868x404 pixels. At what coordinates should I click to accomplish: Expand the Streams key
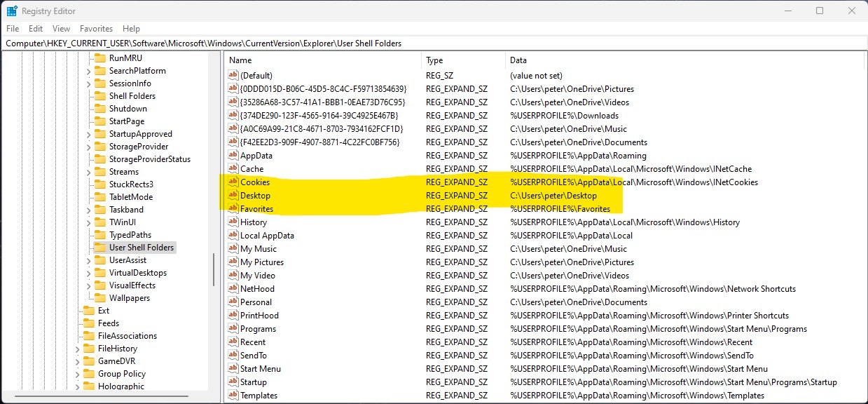[x=88, y=172]
